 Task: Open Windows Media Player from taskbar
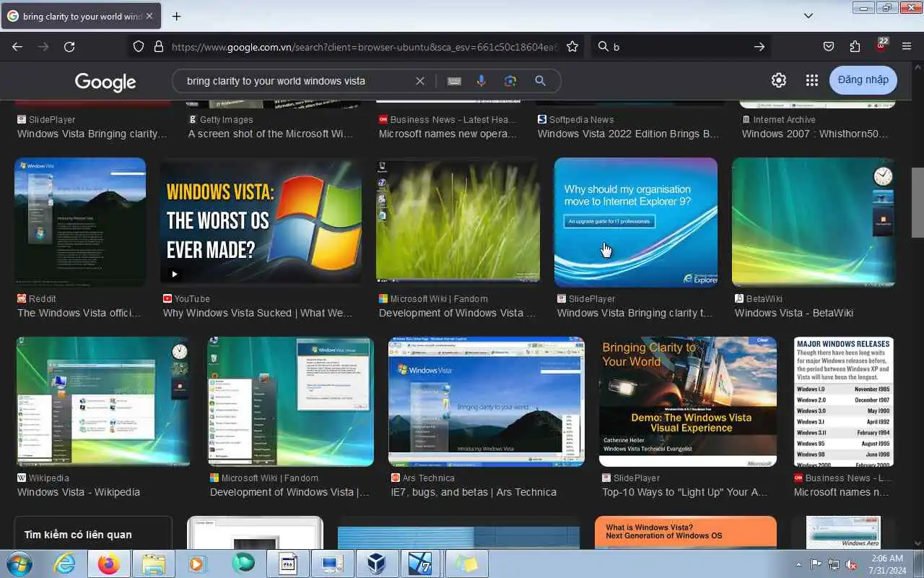199,564
